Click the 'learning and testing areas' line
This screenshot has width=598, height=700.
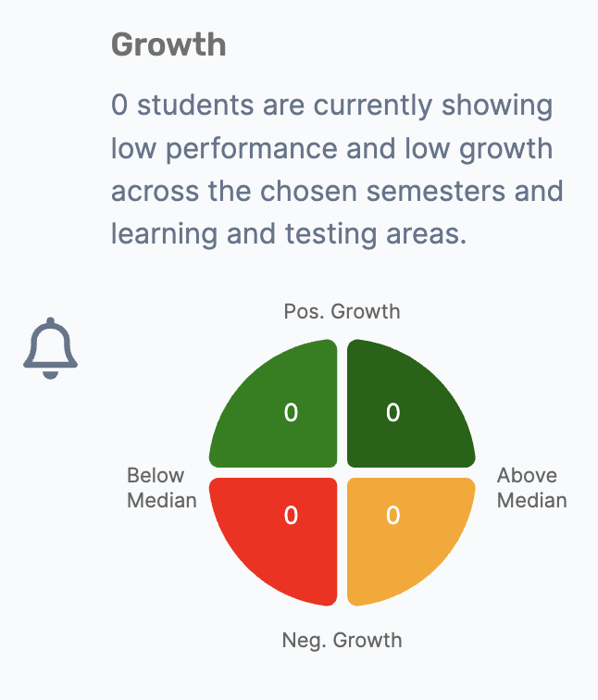(289, 234)
